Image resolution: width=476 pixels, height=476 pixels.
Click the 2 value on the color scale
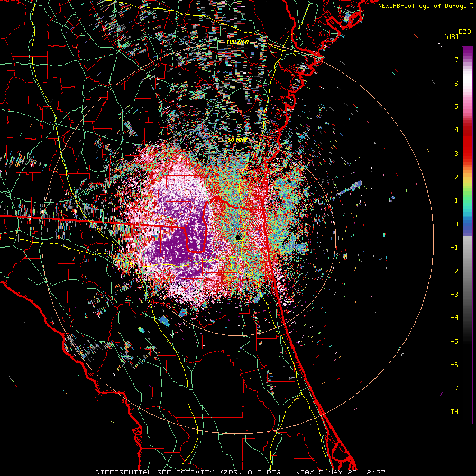click(456, 177)
